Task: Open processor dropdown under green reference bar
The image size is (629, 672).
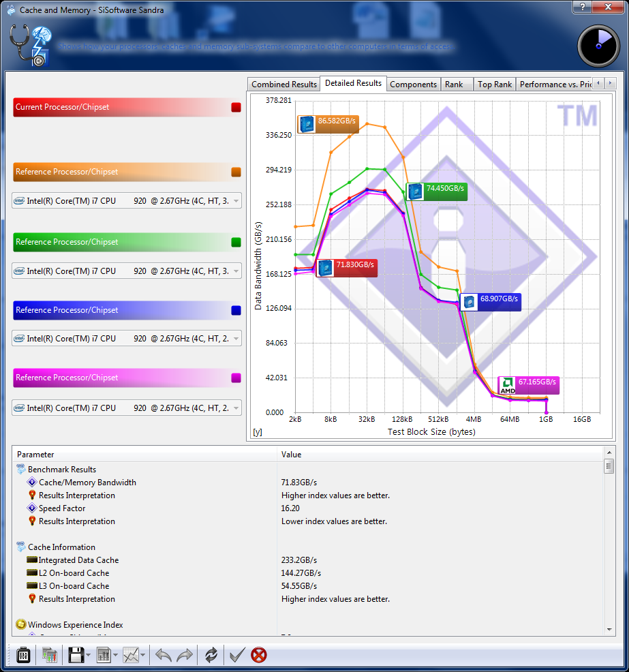Action: click(127, 271)
